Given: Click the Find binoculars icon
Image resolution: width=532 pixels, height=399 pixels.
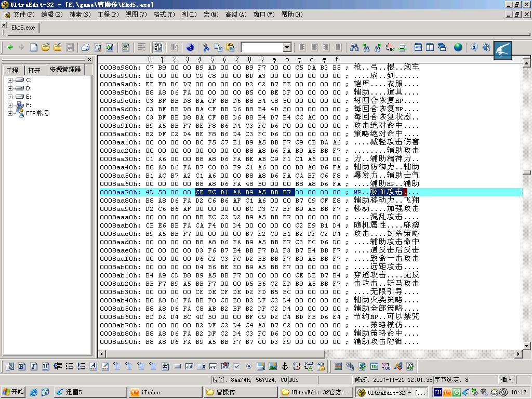Looking at the screenshot, I should 354,47.
